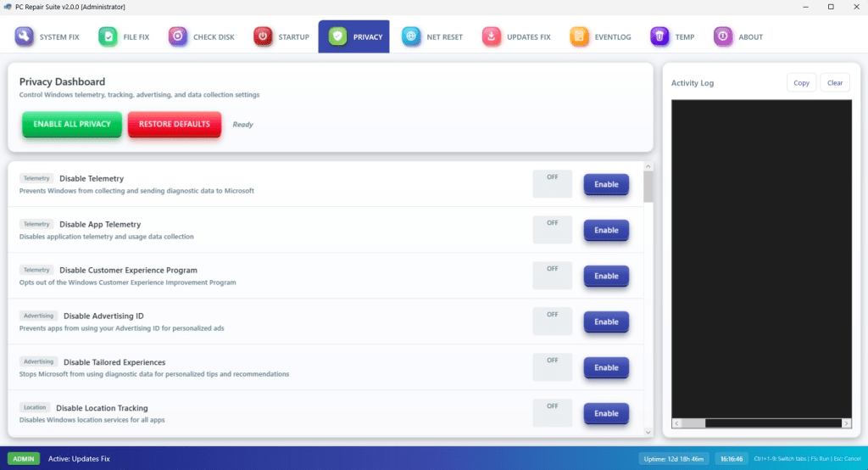Toggle the OFF status for Disable Advertising ID
This screenshot has height=470, width=868.
552,321
